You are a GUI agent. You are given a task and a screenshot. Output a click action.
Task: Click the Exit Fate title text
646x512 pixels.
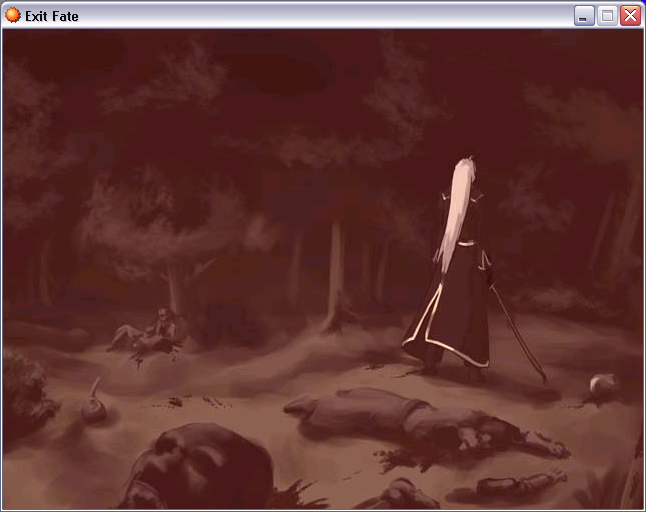(x=52, y=16)
